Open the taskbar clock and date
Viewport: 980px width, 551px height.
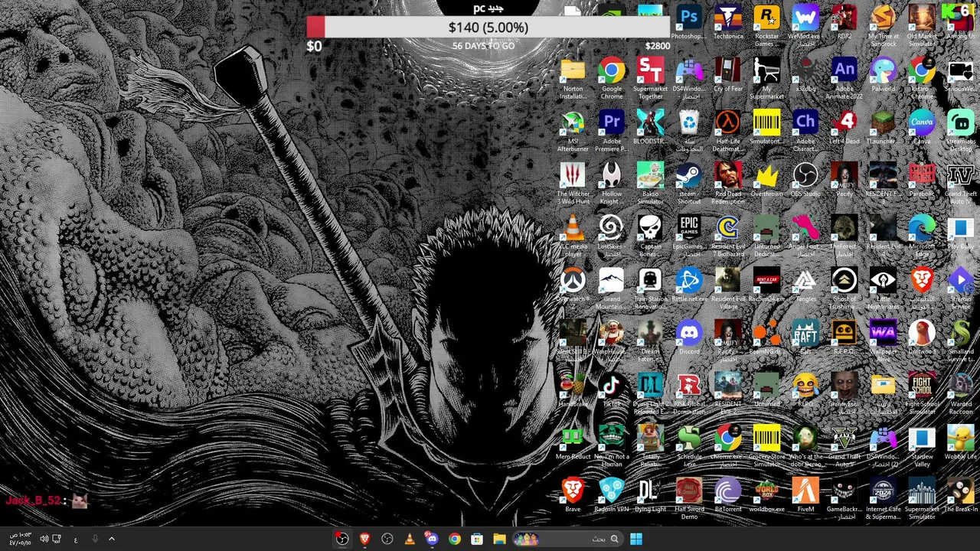tap(21, 539)
